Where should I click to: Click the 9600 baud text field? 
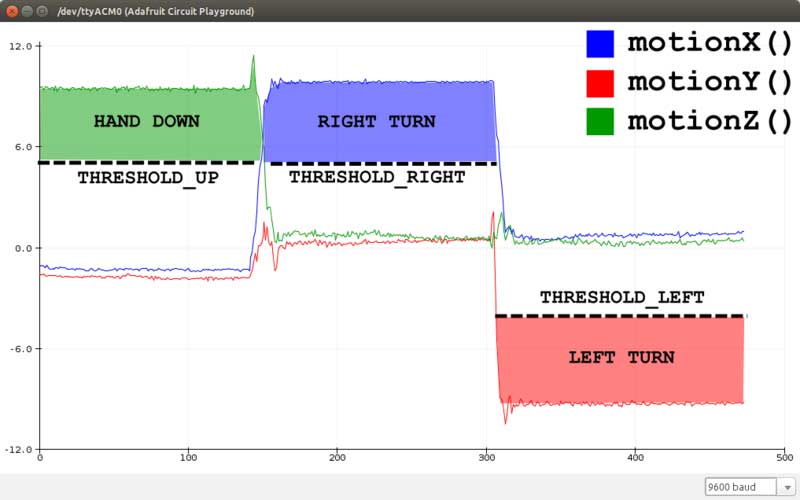coord(739,487)
